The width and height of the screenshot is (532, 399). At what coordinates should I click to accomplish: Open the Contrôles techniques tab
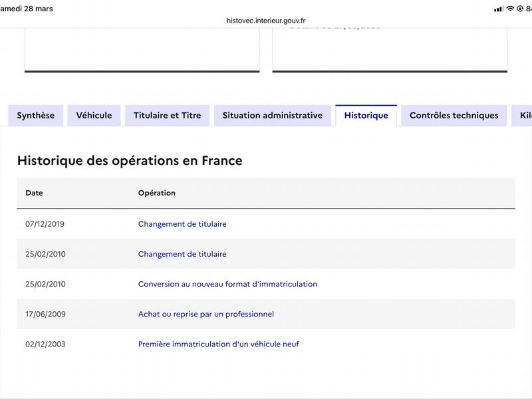pyautogui.click(x=454, y=115)
